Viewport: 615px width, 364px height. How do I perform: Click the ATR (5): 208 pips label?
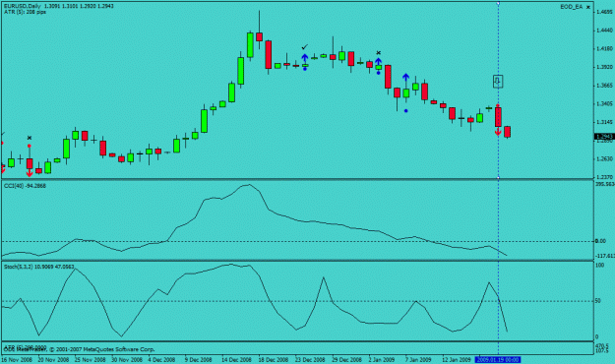coord(25,12)
